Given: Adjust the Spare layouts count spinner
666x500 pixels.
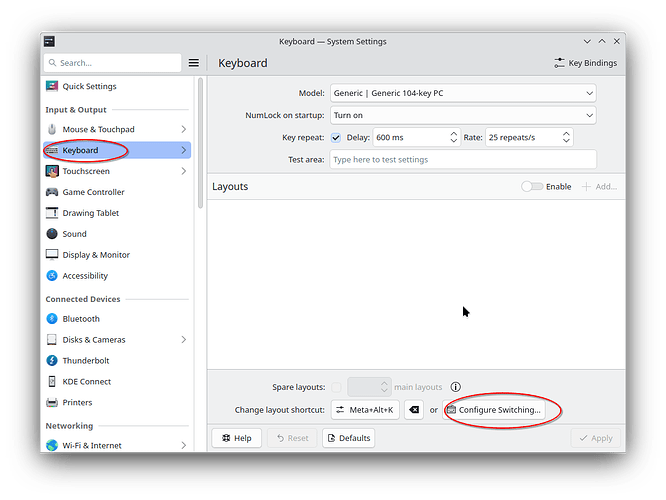Looking at the screenshot, I should [369, 387].
